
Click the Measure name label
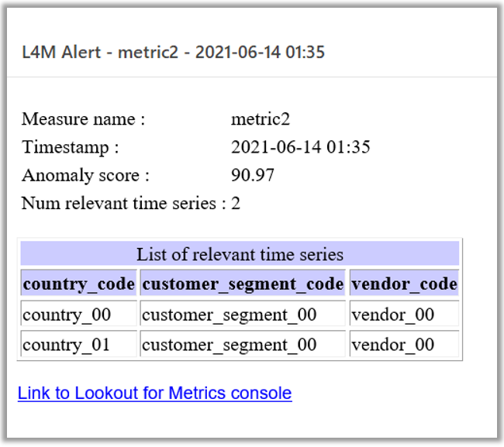pos(83,119)
